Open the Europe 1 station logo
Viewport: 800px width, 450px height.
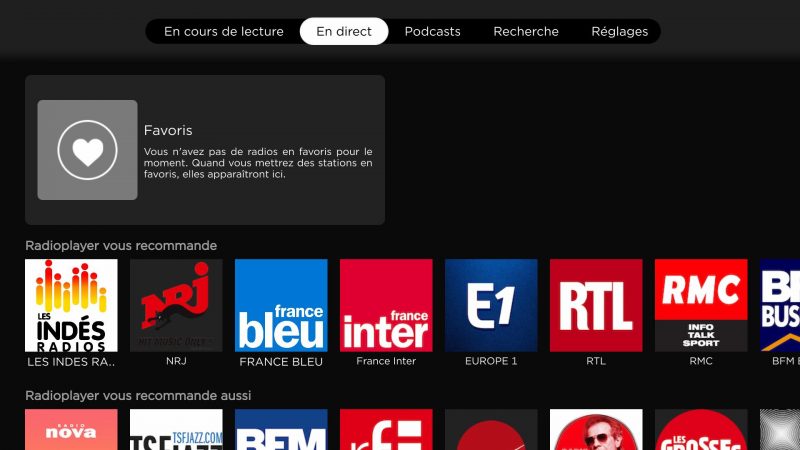click(491, 305)
